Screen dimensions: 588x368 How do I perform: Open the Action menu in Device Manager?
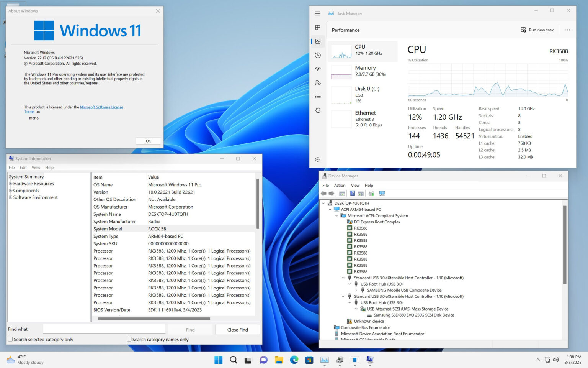point(340,185)
